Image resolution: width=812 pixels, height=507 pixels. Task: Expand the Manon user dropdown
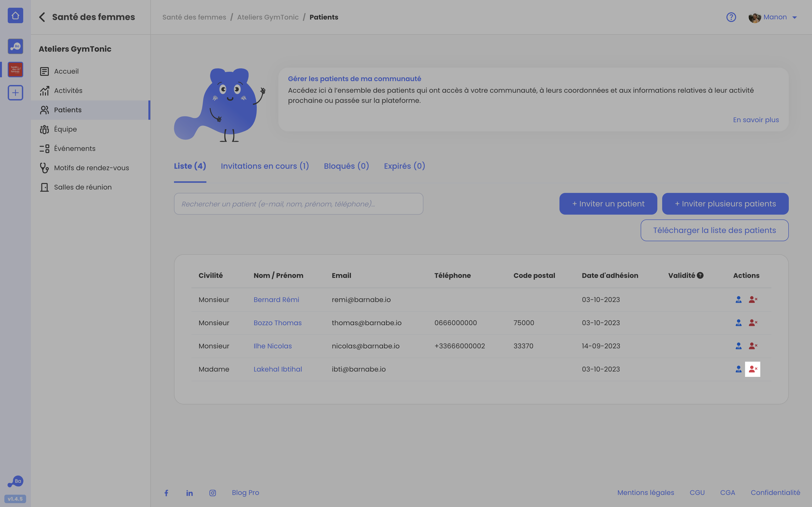(x=794, y=17)
